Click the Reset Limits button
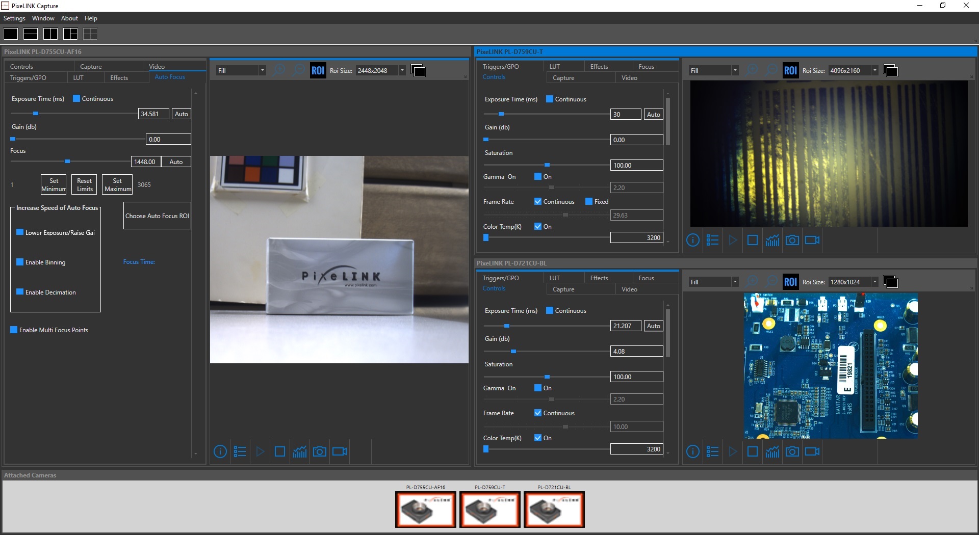Screen dimensions: 980x535 coord(85,185)
